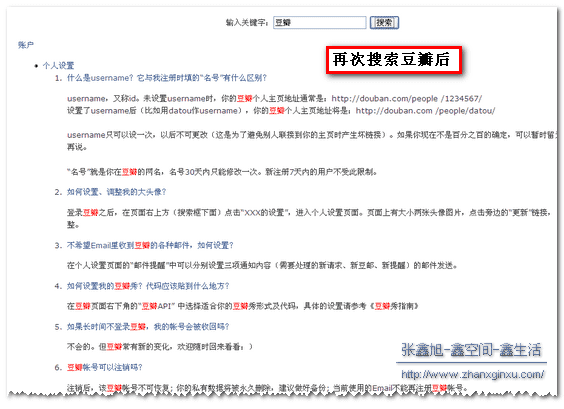Click the answer mentioning 邮件提醒 settings
This screenshot has height=409, width=564.
coord(262,265)
